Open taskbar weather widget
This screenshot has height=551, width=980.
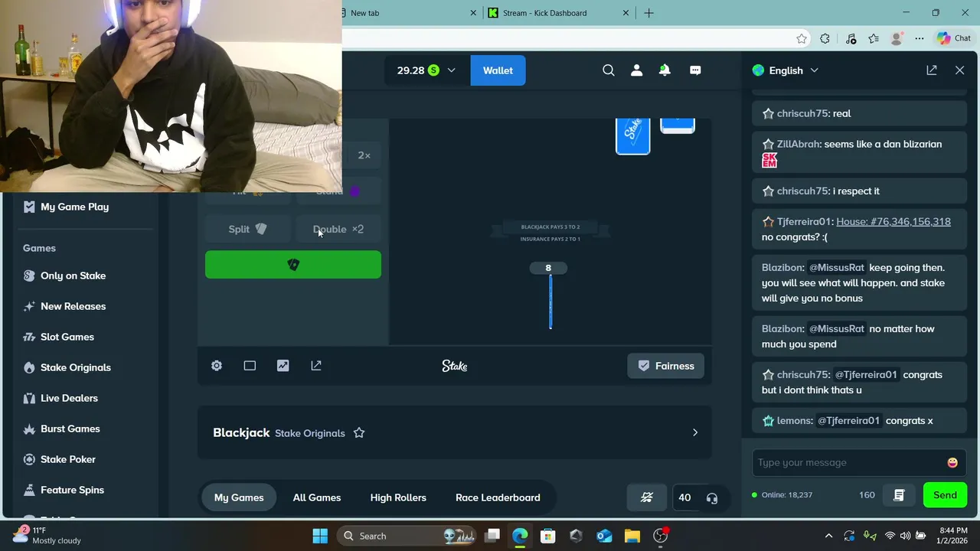pyautogui.click(x=47, y=536)
